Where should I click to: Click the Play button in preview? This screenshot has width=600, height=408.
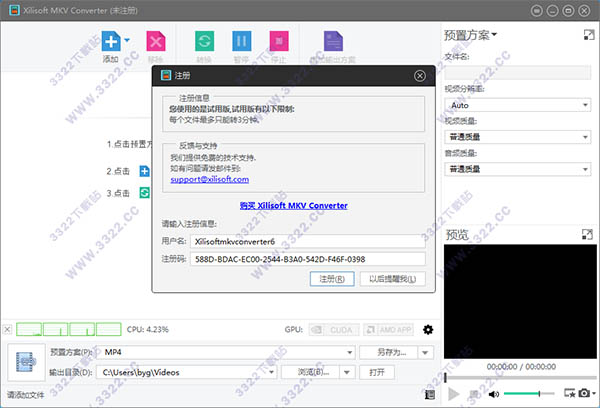click(x=454, y=394)
